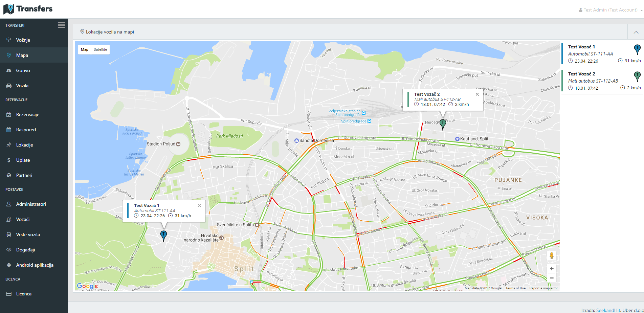
Task: Open the Android aplikacija page
Action: (x=35, y=265)
